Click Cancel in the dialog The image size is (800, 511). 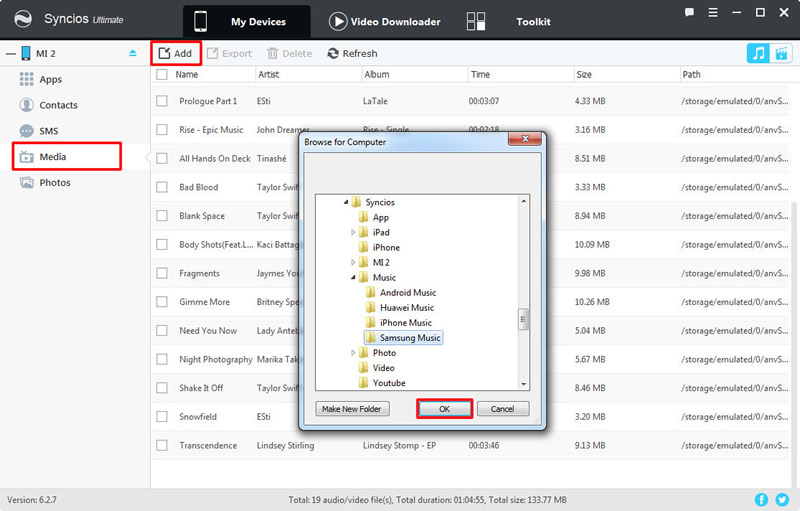click(x=503, y=409)
